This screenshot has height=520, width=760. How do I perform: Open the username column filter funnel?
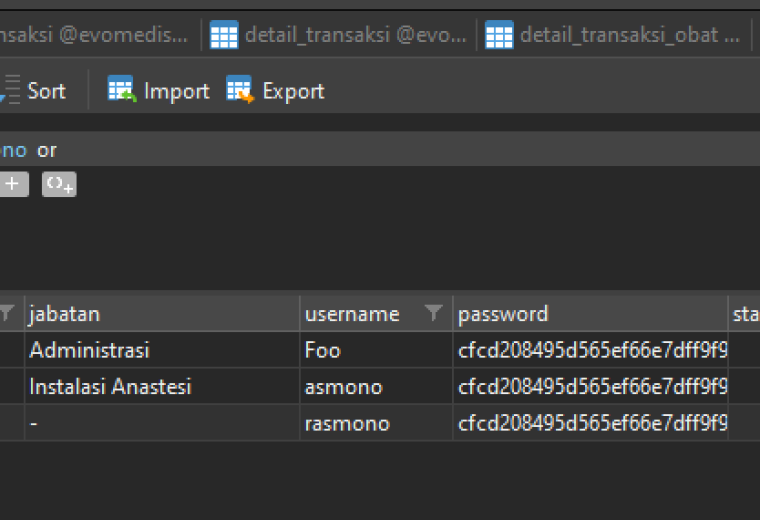coord(433,313)
